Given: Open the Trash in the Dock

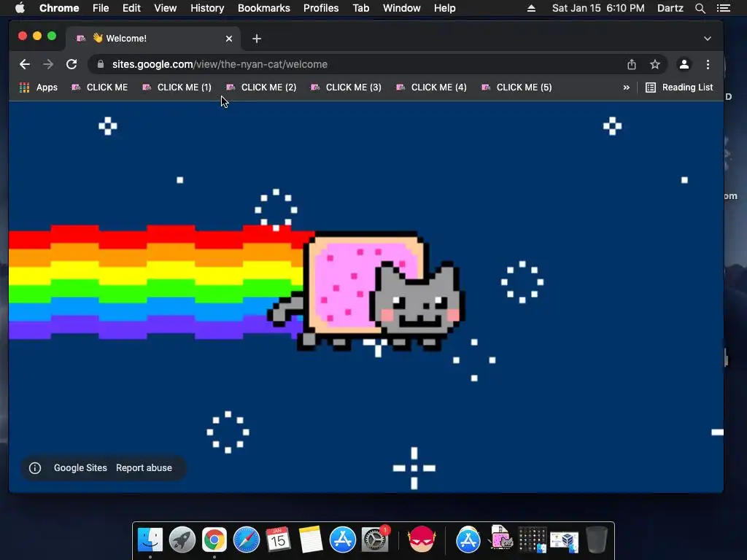Looking at the screenshot, I should [597, 540].
